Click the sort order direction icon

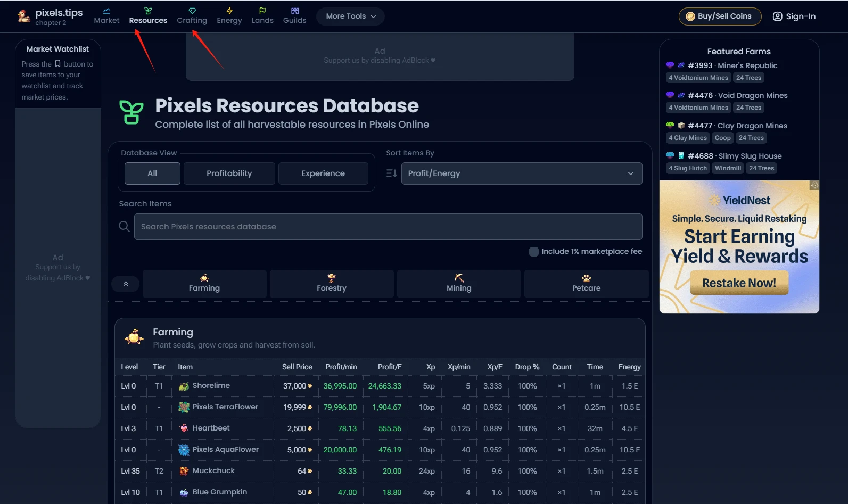tap(391, 173)
